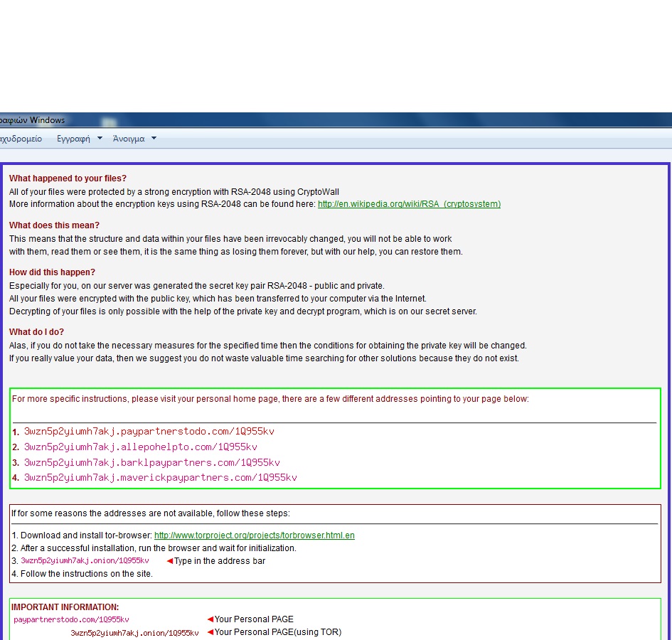The height and width of the screenshot is (640, 672).
Task: Click the 'What happened to your files?' heading
Action: coord(68,178)
